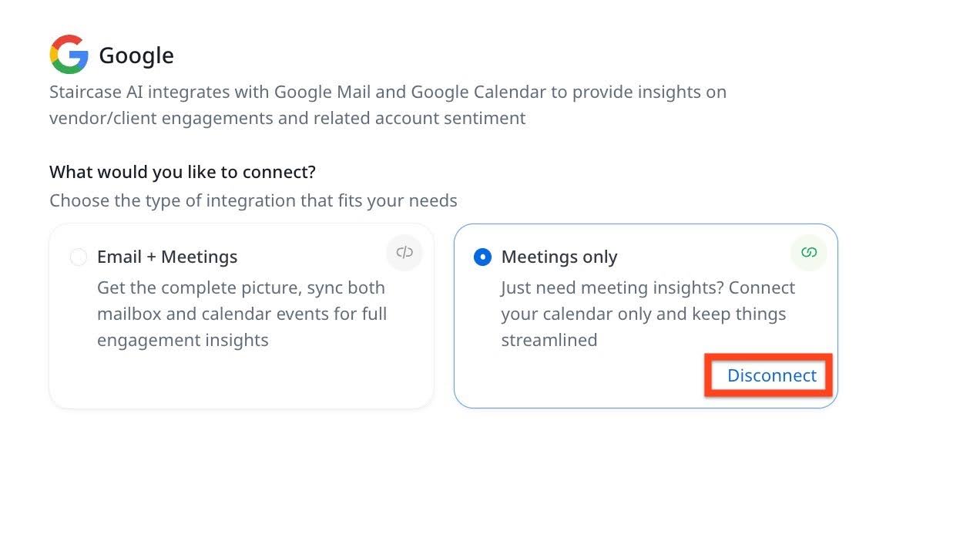
Task: Click the Meetings only card title
Action: pyautogui.click(x=559, y=257)
